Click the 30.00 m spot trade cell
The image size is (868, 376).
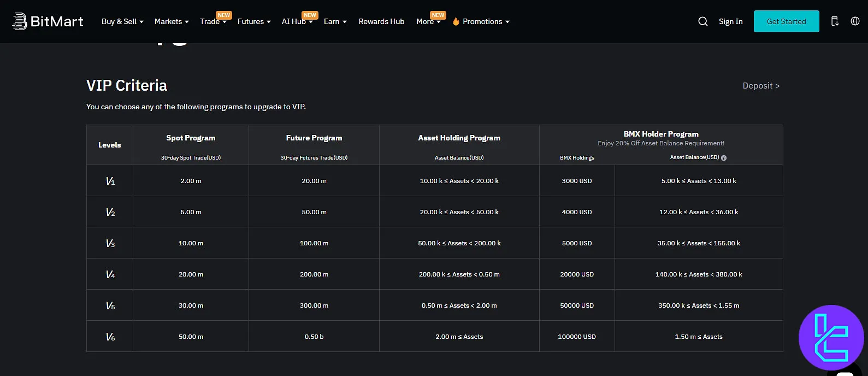(191, 305)
